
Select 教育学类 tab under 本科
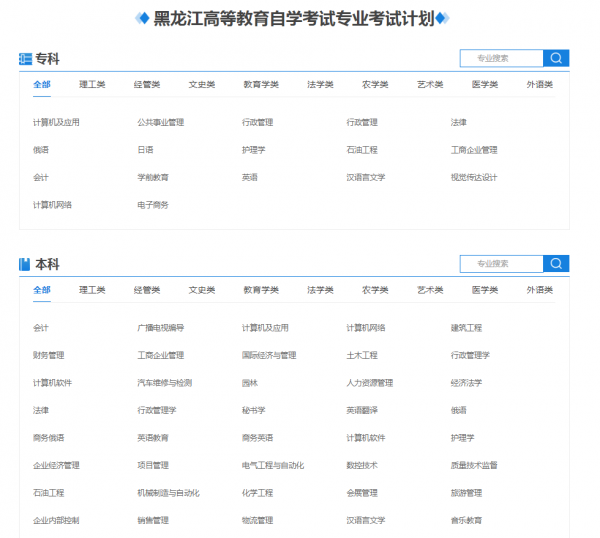click(261, 290)
